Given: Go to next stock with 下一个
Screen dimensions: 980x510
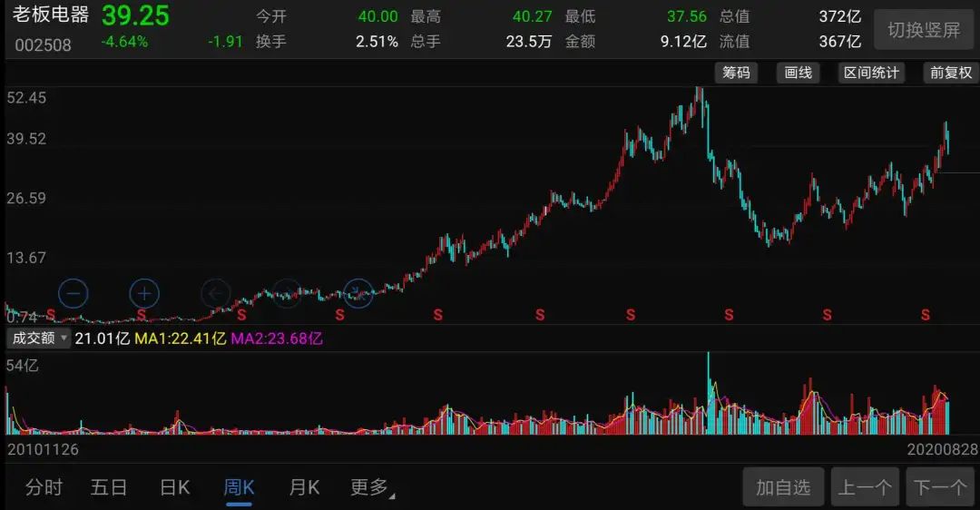Looking at the screenshot, I should click(x=940, y=487).
